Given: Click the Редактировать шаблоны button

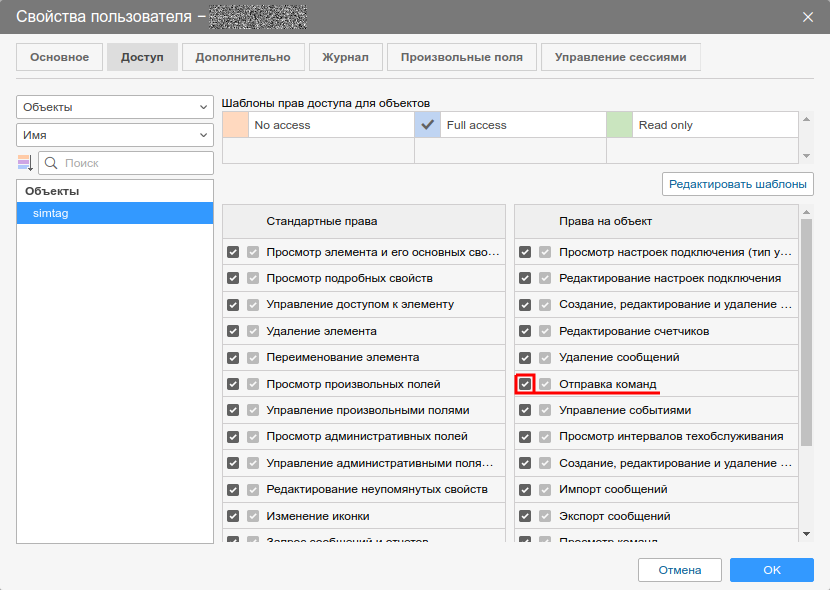Looking at the screenshot, I should pos(738,184).
